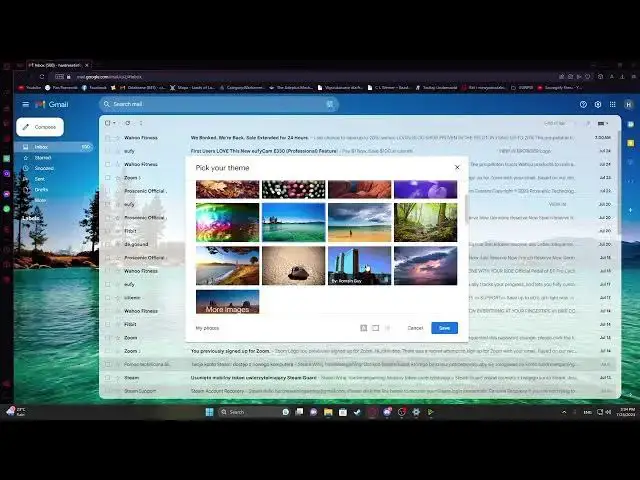Select the colorful bokeh rainbow theme
Viewport: 640px width, 480px height.
(227, 222)
